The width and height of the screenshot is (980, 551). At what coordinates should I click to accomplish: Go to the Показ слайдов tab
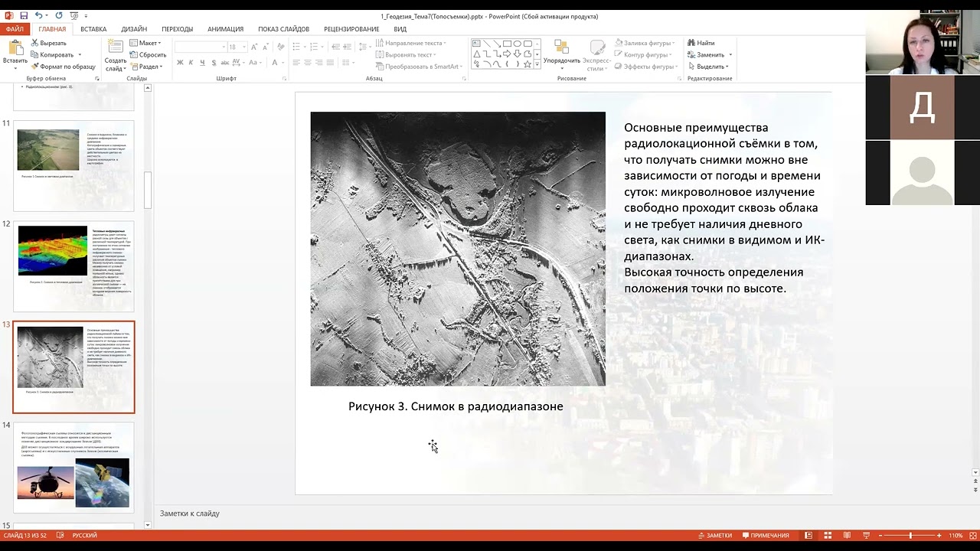click(283, 29)
